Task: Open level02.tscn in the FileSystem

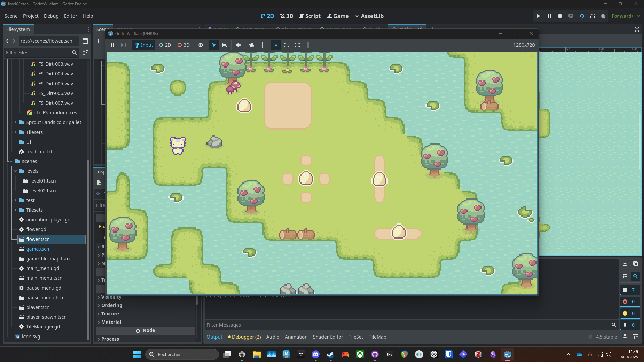Action: pyautogui.click(x=43, y=191)
